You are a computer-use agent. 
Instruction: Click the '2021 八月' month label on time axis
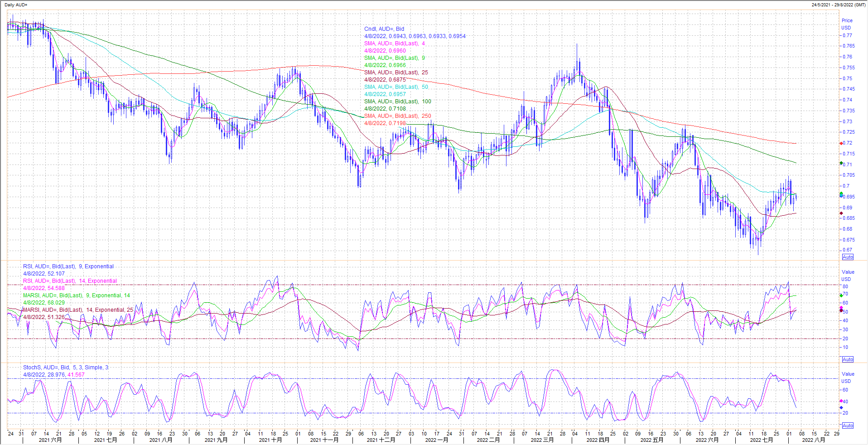(x=161, y=440)
